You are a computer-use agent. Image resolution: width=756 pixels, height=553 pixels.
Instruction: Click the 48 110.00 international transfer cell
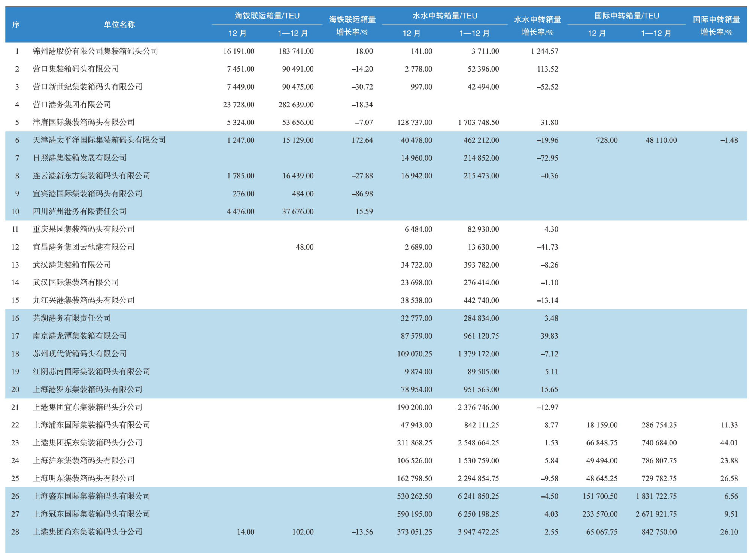point(661,140)
